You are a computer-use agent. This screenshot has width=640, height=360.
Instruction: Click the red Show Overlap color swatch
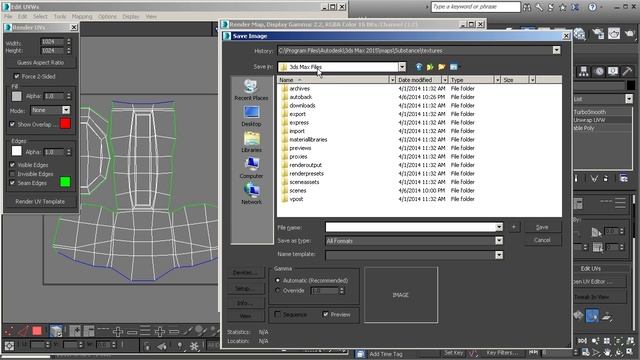tap(65, 124)
